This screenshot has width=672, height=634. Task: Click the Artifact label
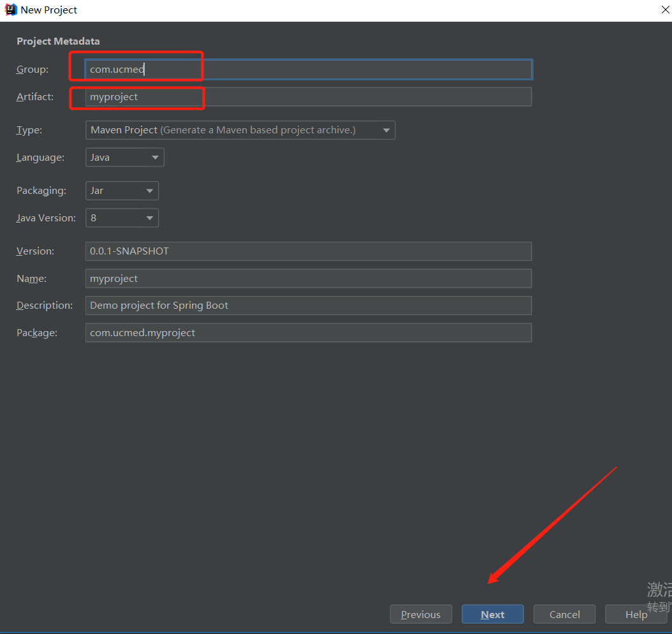(x=35, y=97)
